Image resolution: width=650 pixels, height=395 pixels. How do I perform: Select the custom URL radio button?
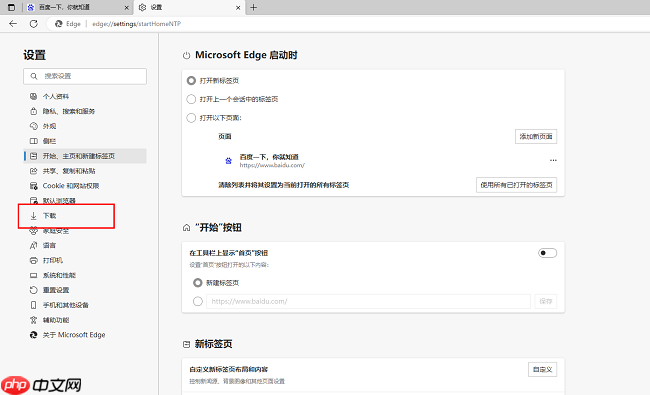198,301
